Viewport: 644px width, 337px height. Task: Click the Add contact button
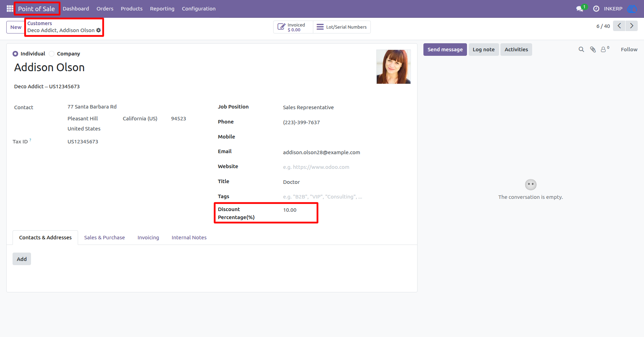point(22,259)
